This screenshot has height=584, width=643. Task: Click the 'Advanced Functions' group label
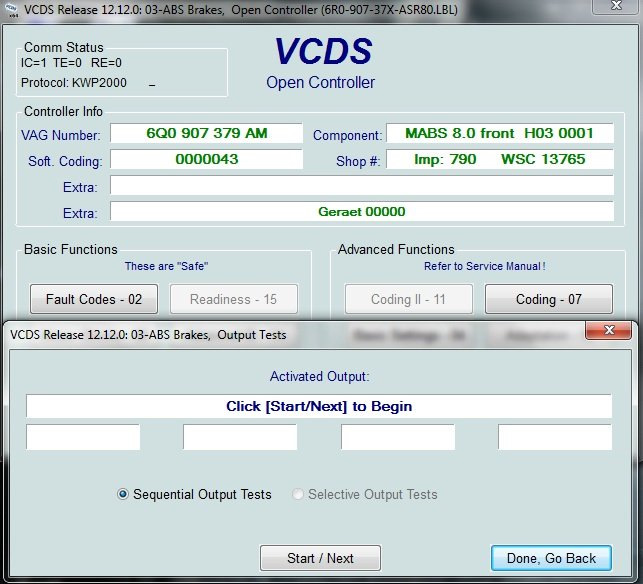coord(396,249)
